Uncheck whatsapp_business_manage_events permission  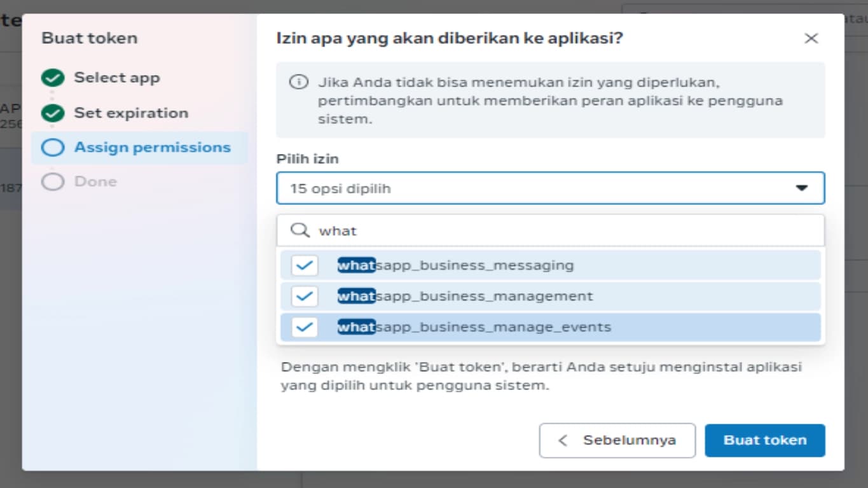pyautogui.click(x=304, y=327)
